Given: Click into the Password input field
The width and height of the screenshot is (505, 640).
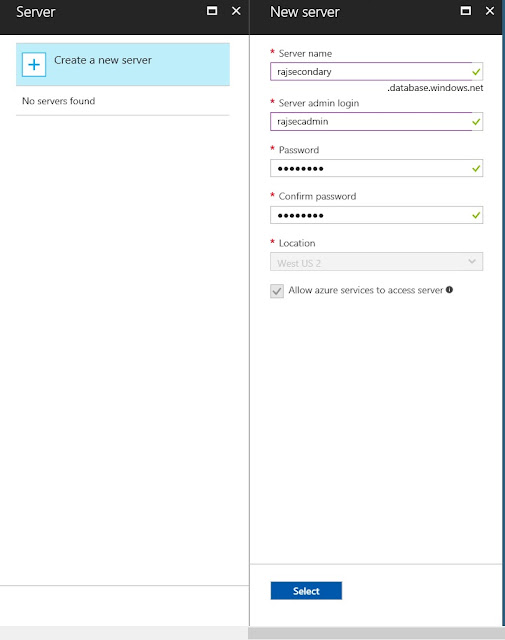Looking at the screenshot, I should 376,168.
